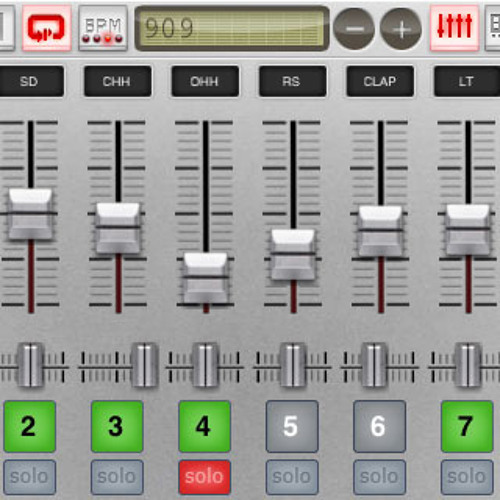Solo the LT channel 7
The width and height of the screenshot is (500, 500).
467,477
